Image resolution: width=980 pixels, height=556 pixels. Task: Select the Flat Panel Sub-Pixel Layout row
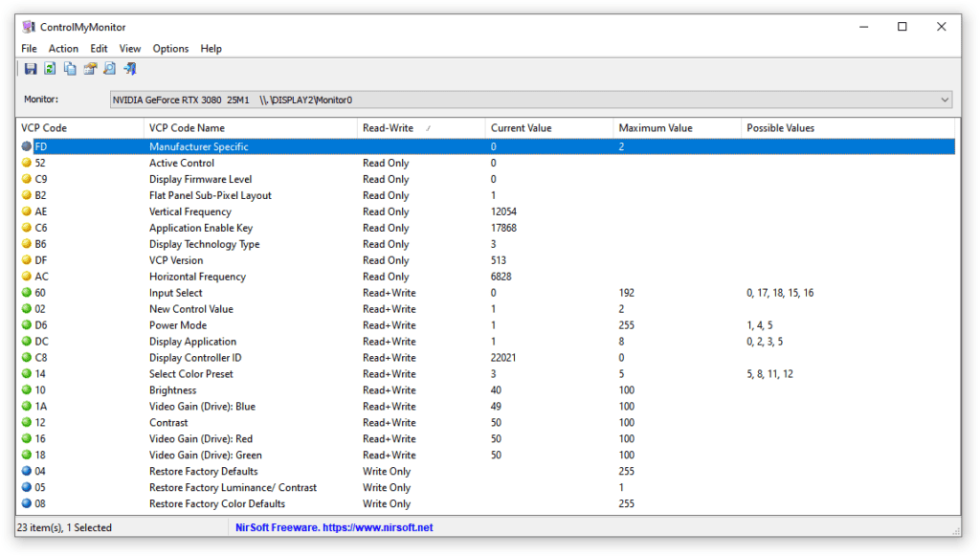tap(486, 195)
